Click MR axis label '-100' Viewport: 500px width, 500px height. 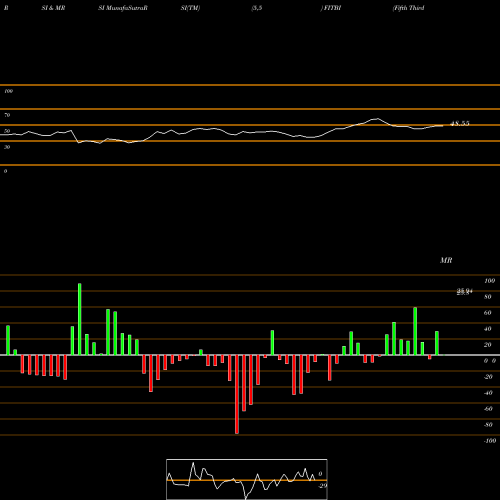pos(489,441)
